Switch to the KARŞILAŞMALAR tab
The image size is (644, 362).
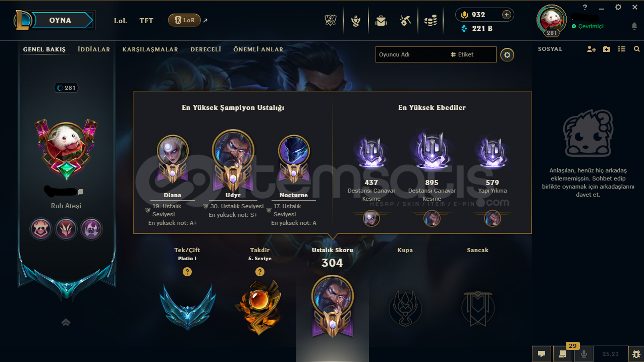tap(150, 49)
